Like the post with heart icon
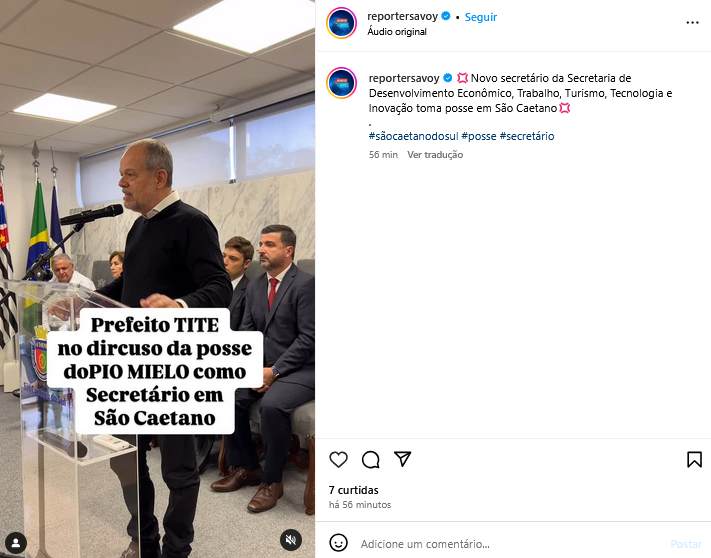This screenshot has width=711, height=558. [338, 459]
